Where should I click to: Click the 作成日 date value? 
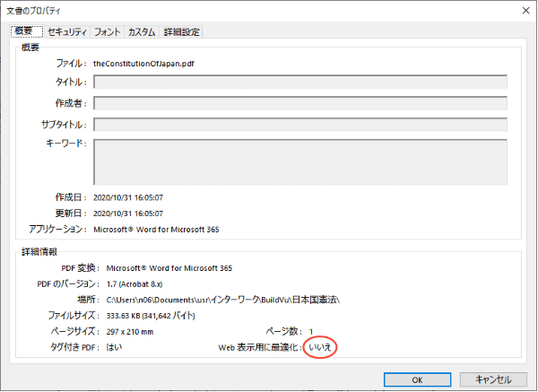click(x=134, y=197)
